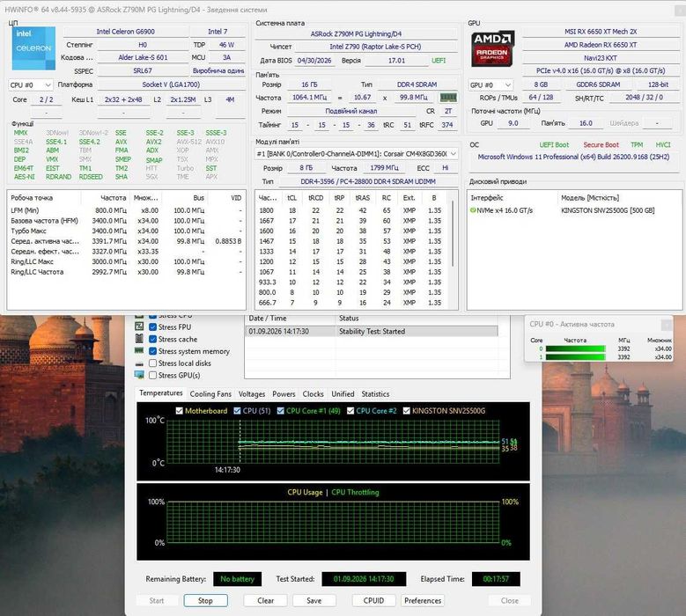Click the Stop button
The width and height of the screenshot is (686, 616).
tap(205, 601)
